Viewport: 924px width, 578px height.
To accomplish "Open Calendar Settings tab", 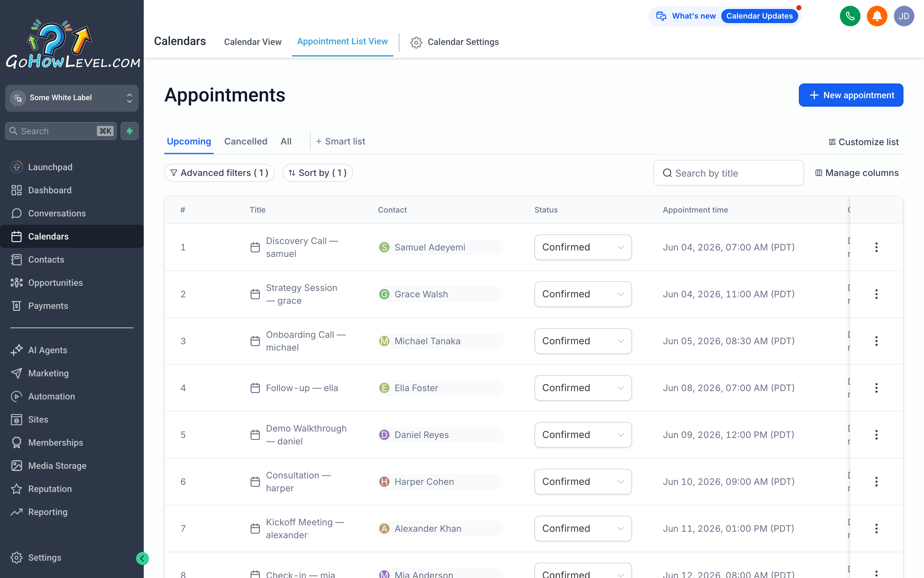I will [x=455, y=42].
